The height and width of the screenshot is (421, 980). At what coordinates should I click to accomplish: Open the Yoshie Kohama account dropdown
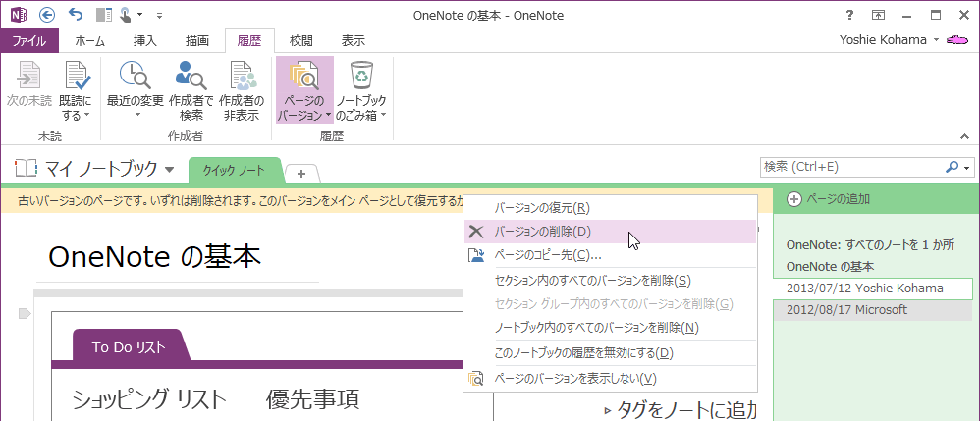(889, 40)
